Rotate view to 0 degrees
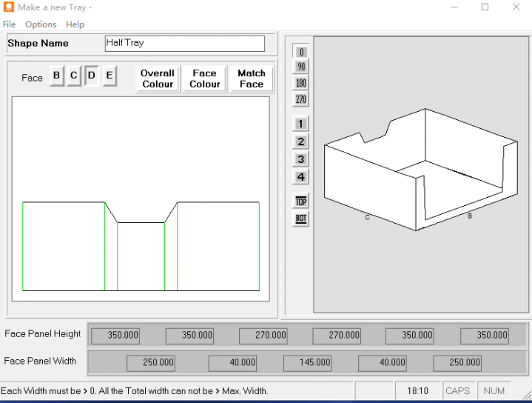Viewport: 532px width, 403px height. (300, 52)
